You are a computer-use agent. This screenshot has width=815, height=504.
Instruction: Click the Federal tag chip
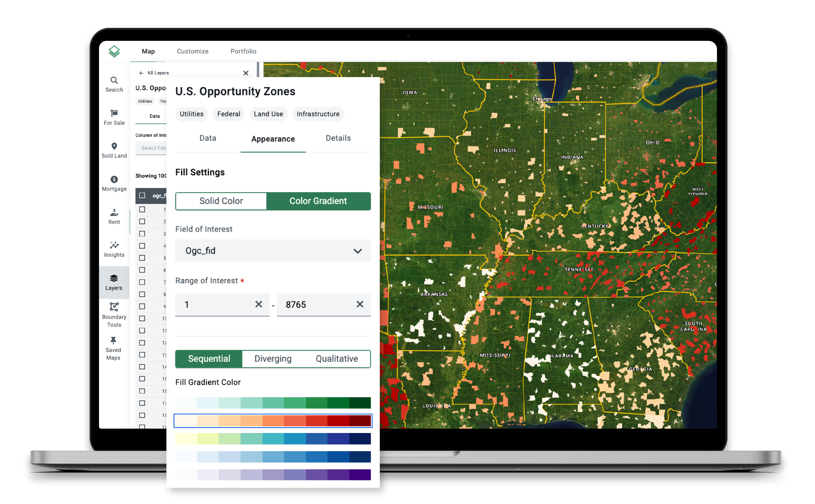(228, 114)
